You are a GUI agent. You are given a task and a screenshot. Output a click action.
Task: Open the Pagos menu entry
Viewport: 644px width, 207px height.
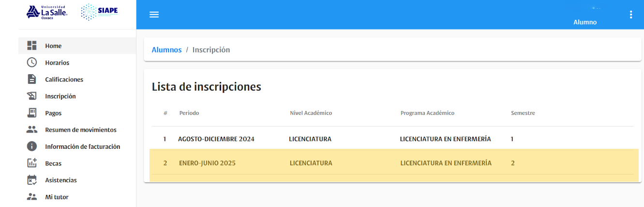point(53,113)
